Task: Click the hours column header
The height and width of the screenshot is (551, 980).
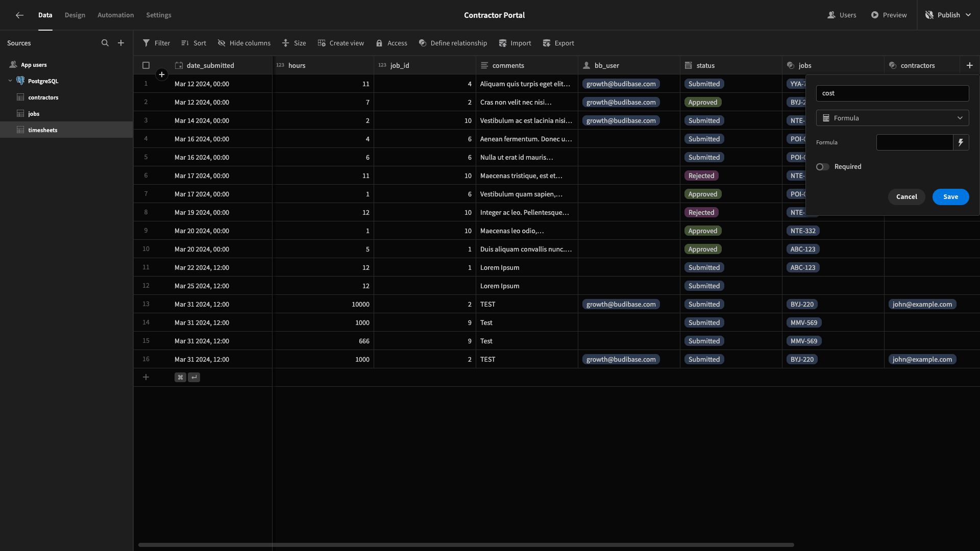Action: click(x=323, y=65)
